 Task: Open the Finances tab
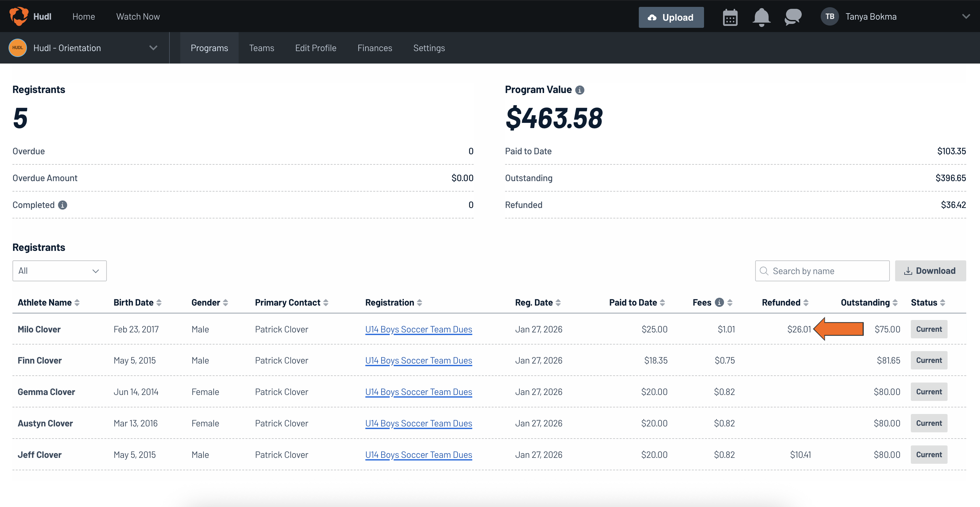click(x=375, y=48)
